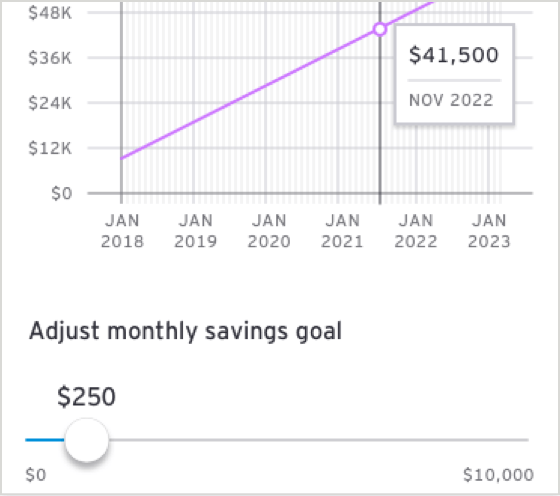Select the highlighted data point on the purple line

[x=380, y=29]
